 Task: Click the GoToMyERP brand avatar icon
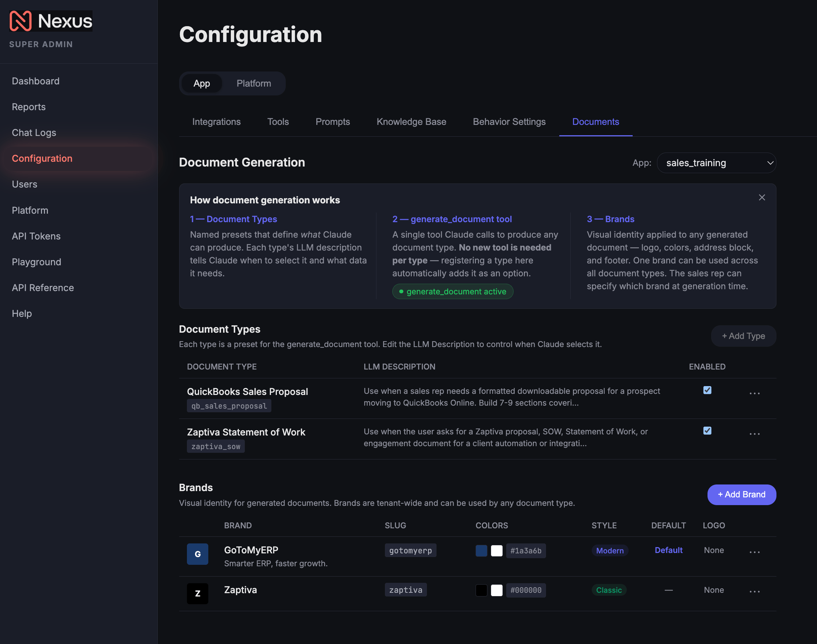197,554
